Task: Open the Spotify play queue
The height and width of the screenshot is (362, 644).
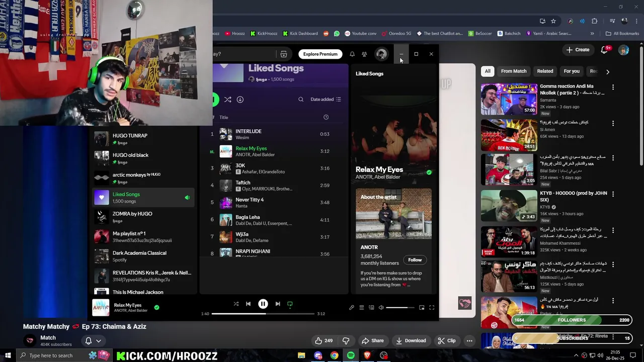Action: 361,307
